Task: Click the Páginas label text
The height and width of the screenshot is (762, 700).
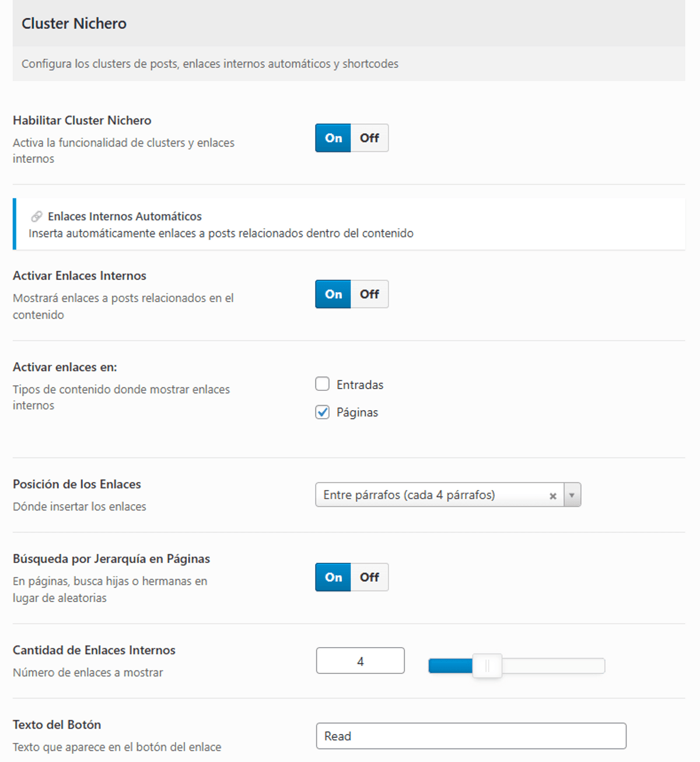Action: 357,413
